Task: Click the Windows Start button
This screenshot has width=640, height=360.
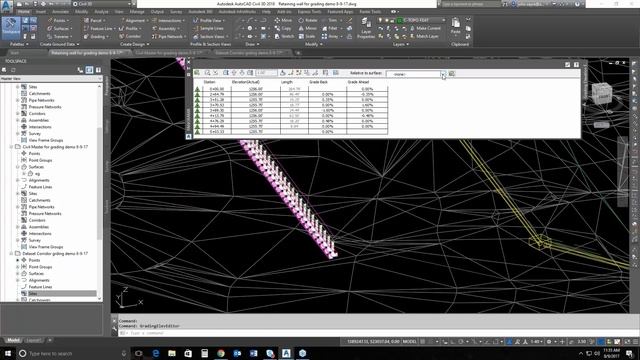Action: tap(7, 353)
